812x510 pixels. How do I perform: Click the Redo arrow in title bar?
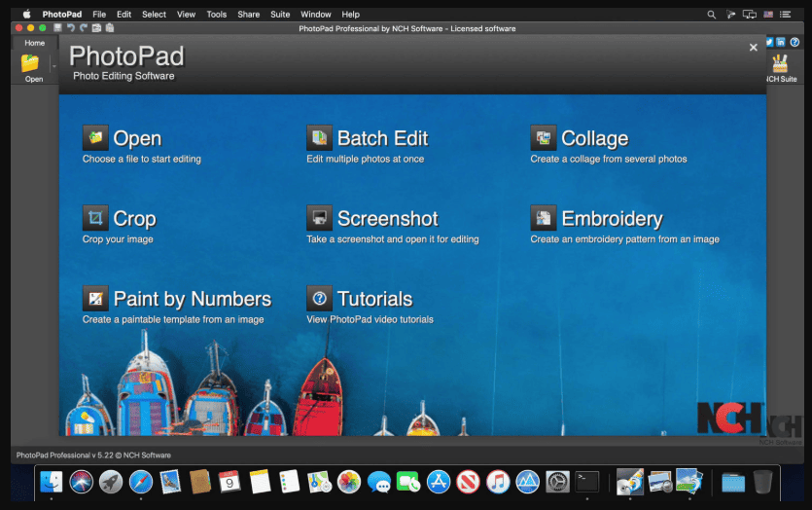[84, 28]
